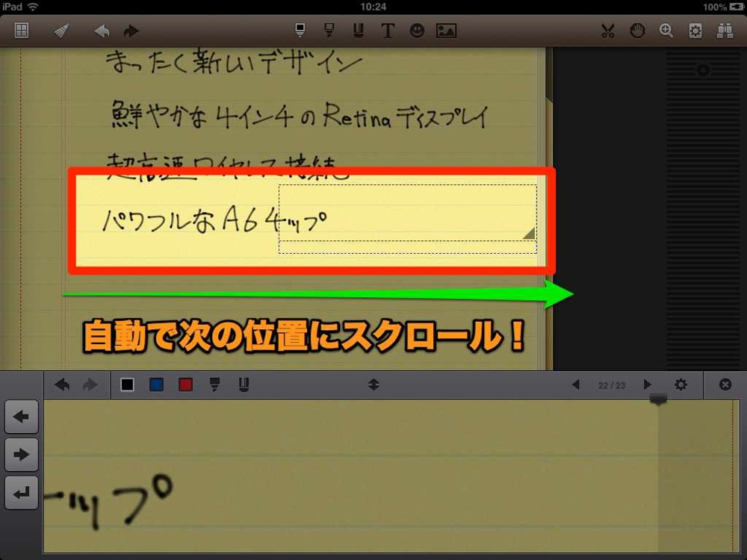Undo with the top toolbar arrow
Image resolution: width=747 pixels, height=560 pixels.
[x=102, y=31]
